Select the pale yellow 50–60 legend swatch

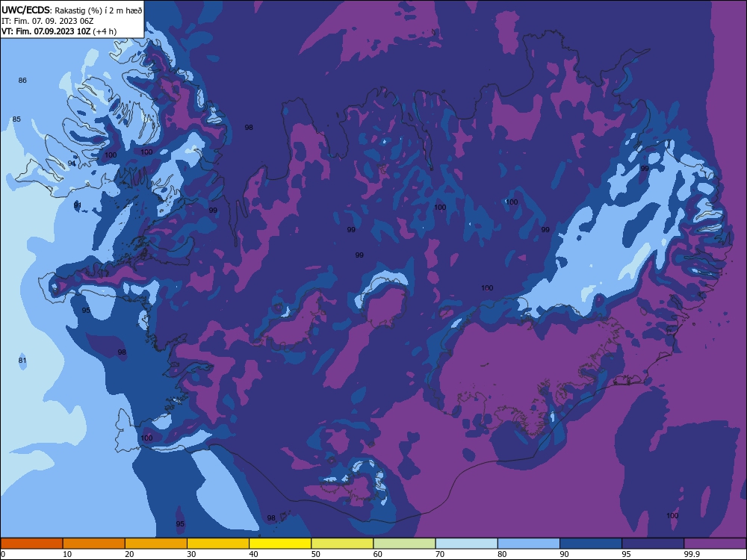(342, 544)
